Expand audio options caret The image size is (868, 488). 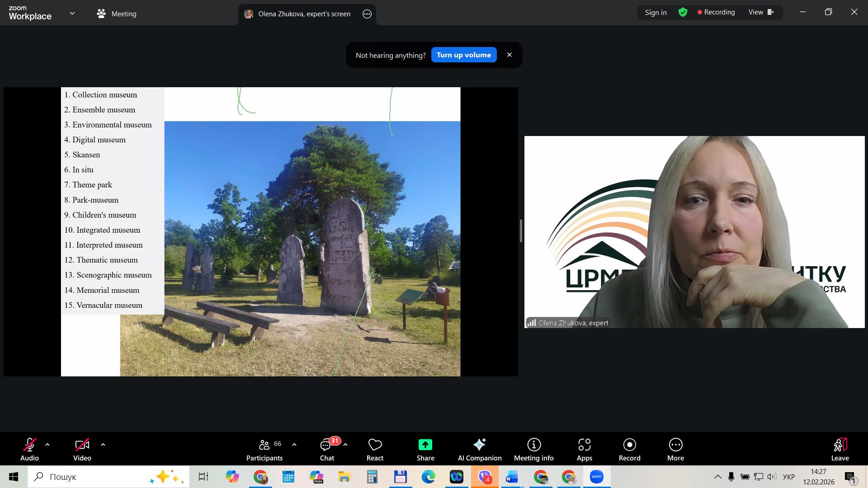[x=47, y=445]
